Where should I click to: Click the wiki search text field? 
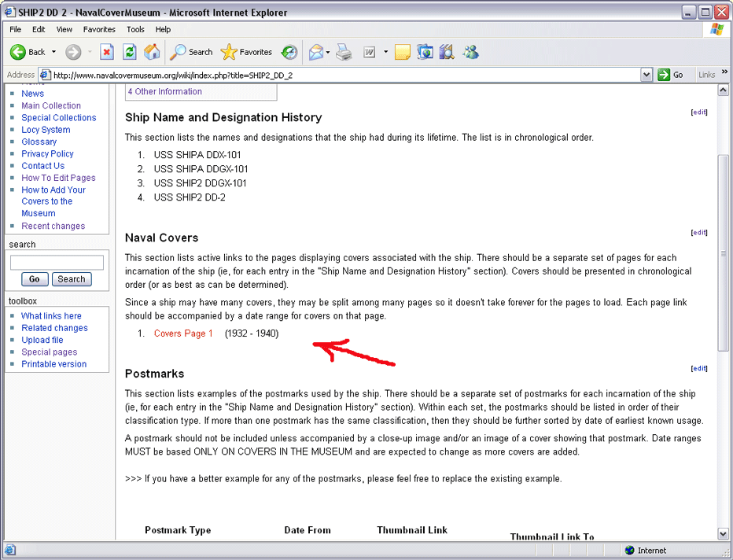click(57, 263)
